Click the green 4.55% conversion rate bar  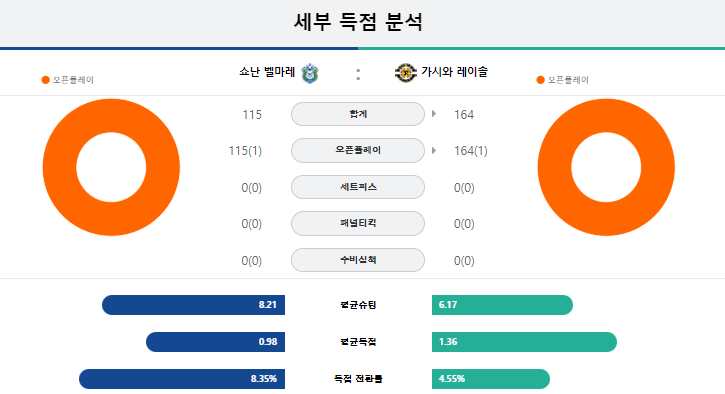click(x=491, y=379)
